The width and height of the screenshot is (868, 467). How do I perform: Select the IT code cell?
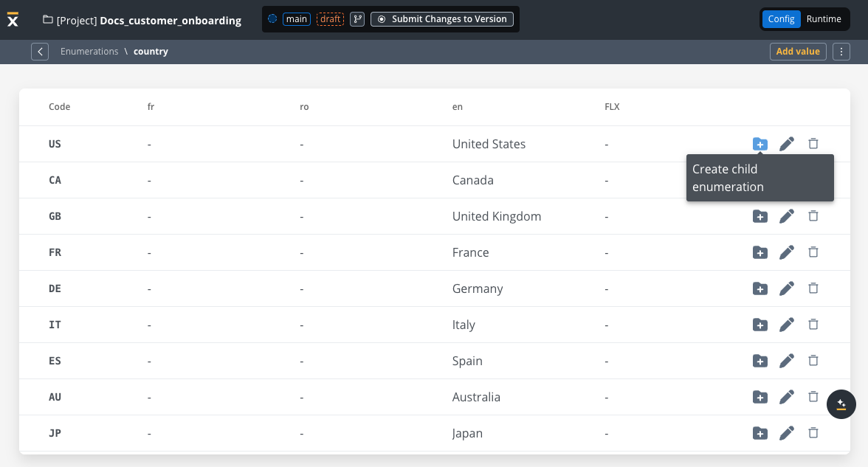tap(55, 325)
